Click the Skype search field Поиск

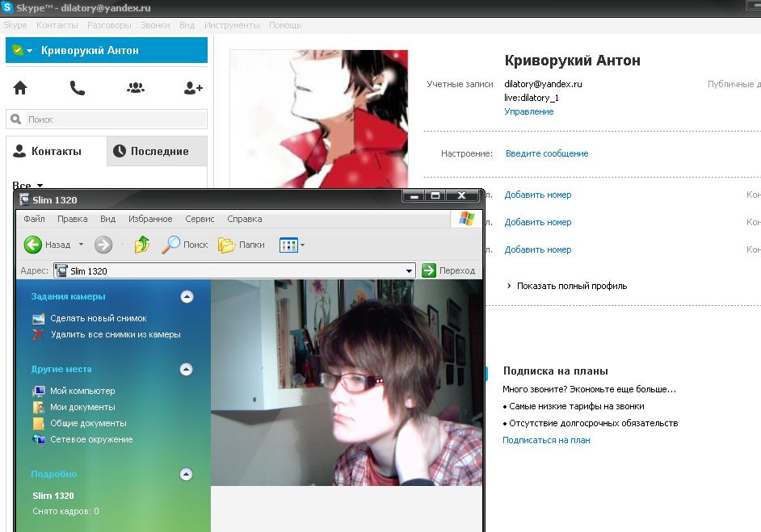click(107, 119)
